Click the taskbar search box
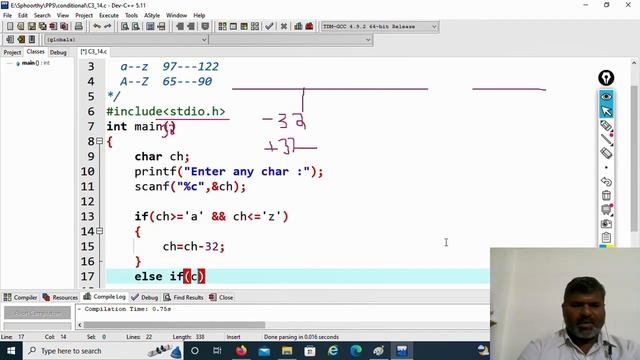 click(x=102, y=351)
